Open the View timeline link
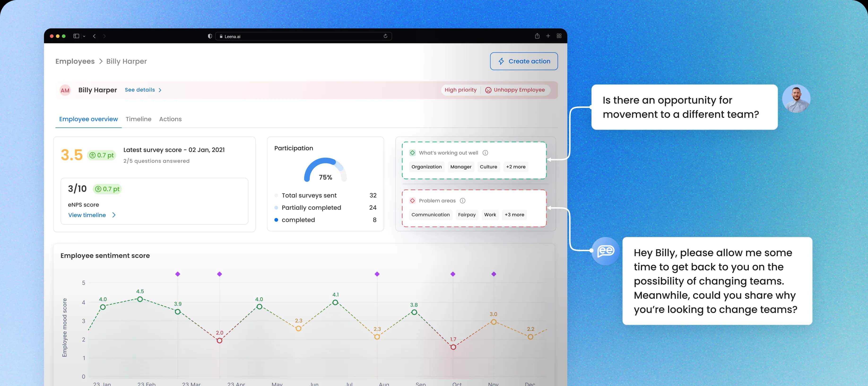 [x=87, y=215]
